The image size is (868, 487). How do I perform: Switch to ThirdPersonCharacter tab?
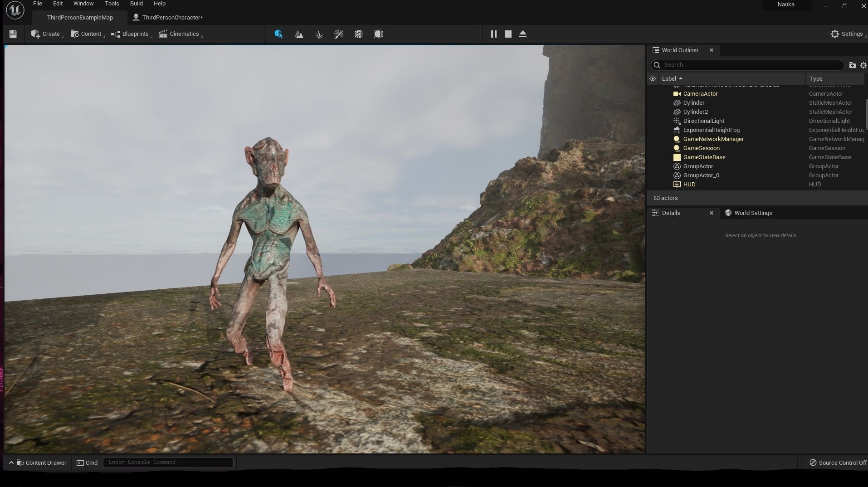point(168,18)
